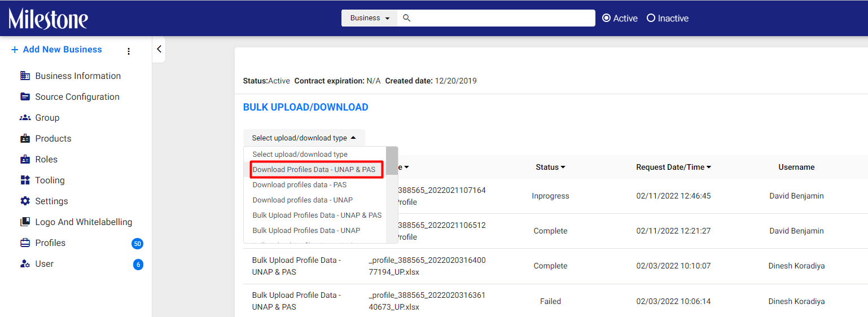
Task: Click the Created date 12/20/2019 text
Action: click(431, 81)
